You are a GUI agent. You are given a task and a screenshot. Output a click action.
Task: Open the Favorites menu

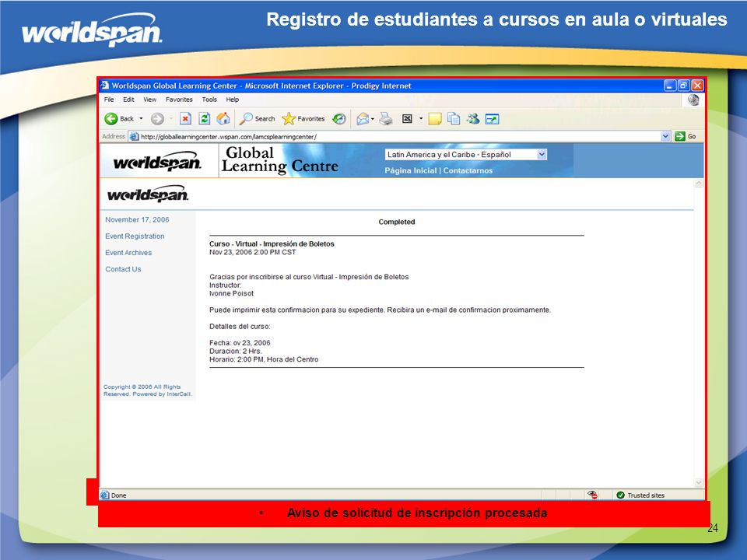pos(179,100)
